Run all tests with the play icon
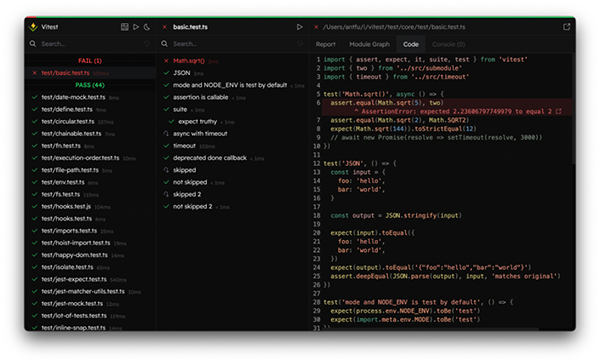The height and width of the screenshot is (363, 600). 136,27
